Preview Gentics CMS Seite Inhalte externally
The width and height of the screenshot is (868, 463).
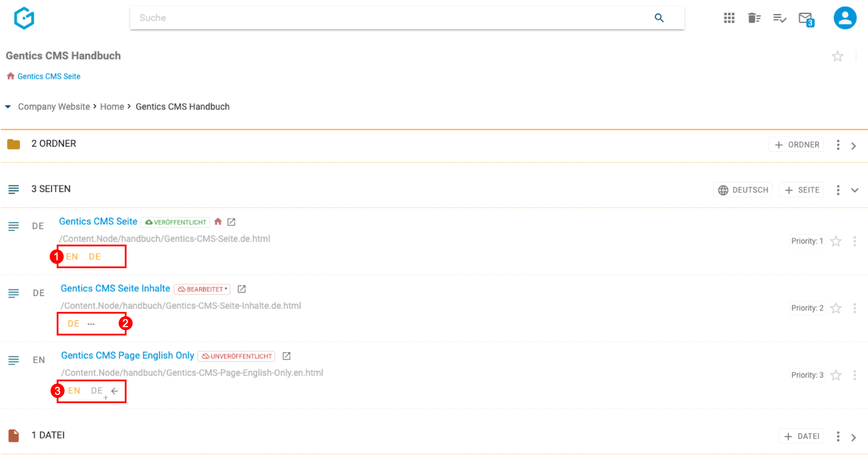(x=242, y=289)
